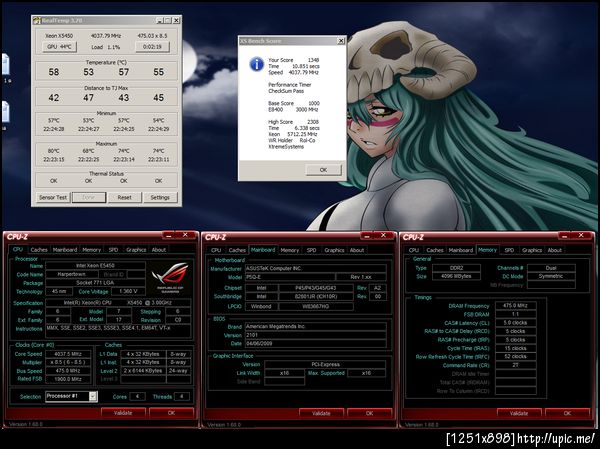The image size is (600, 449).
Task: Close the XS Bench Score dialog
Action: pos(341,41)
